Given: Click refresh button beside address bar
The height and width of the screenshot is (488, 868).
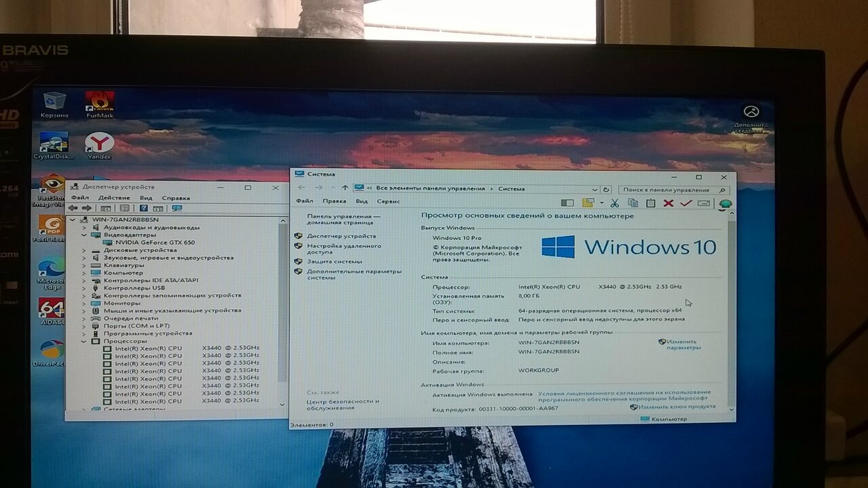Looking at the screenshot, I should pos(606,190).
